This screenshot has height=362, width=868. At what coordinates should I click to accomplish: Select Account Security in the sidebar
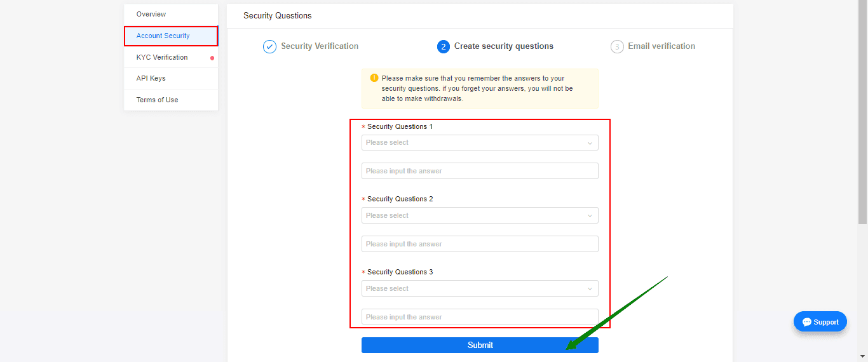point(163,36)
